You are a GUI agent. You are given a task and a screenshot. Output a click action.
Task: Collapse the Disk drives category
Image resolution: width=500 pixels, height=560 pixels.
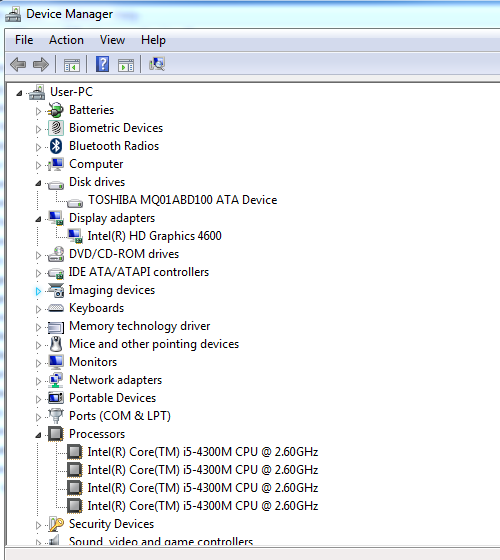[x=38, y=183]
